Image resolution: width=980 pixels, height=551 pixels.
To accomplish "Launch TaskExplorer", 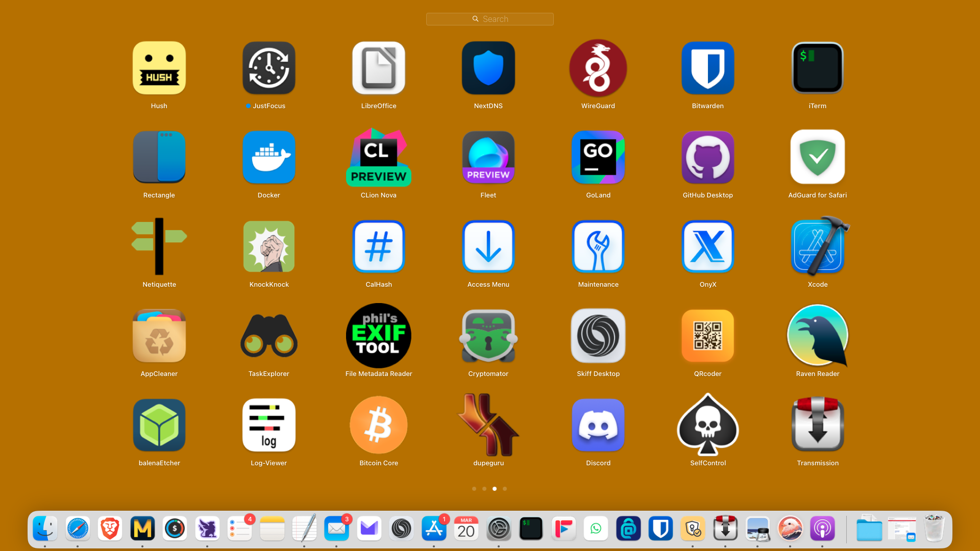I will [269, 336].
